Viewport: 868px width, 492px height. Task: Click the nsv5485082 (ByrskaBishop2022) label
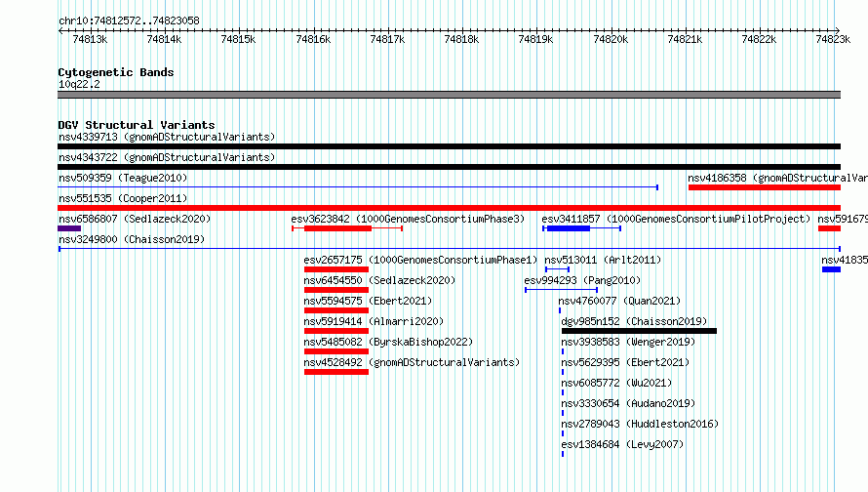click(388, 342)
